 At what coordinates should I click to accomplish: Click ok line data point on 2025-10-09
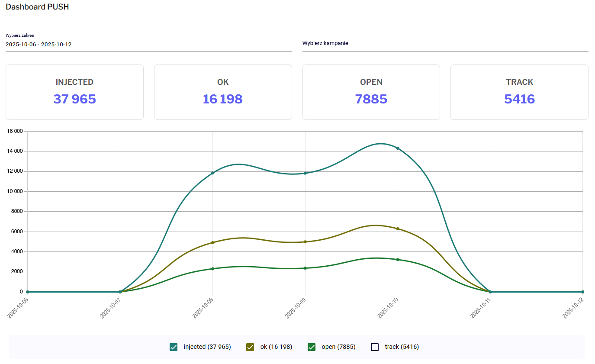[x=305, y=242]
